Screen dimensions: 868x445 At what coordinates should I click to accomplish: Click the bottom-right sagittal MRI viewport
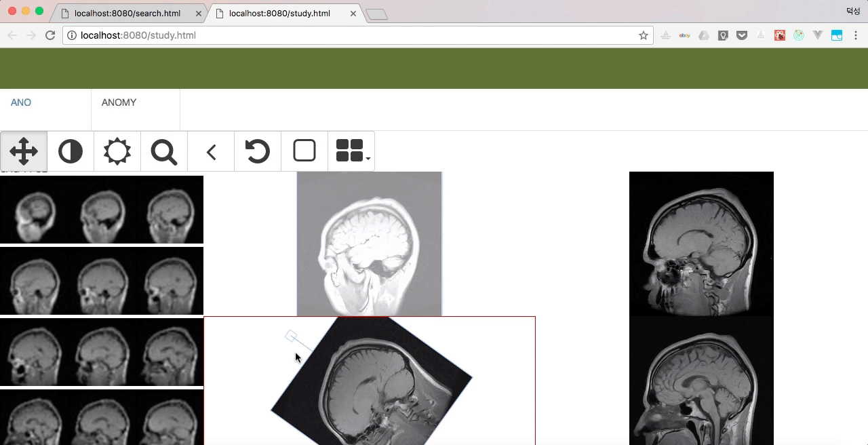701,381
